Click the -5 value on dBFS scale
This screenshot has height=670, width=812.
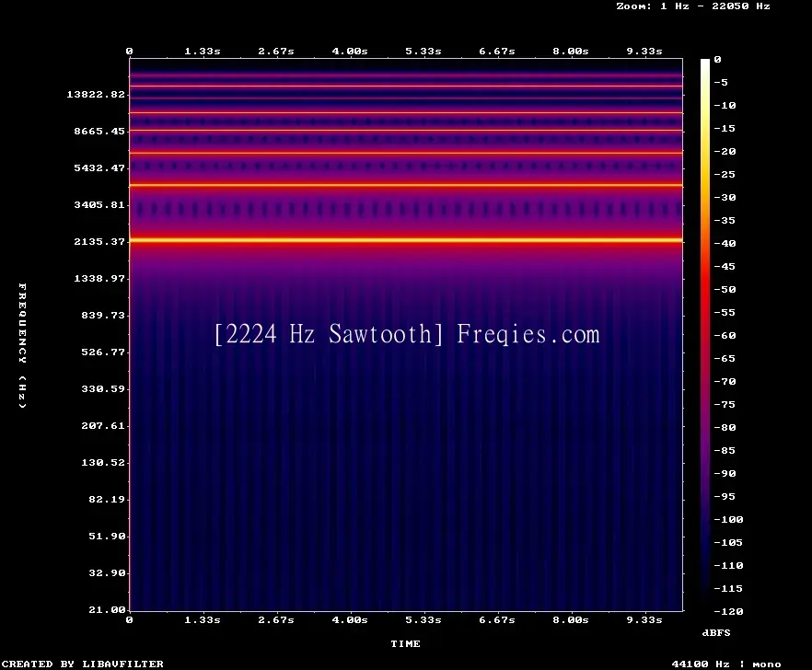[721, 82]
